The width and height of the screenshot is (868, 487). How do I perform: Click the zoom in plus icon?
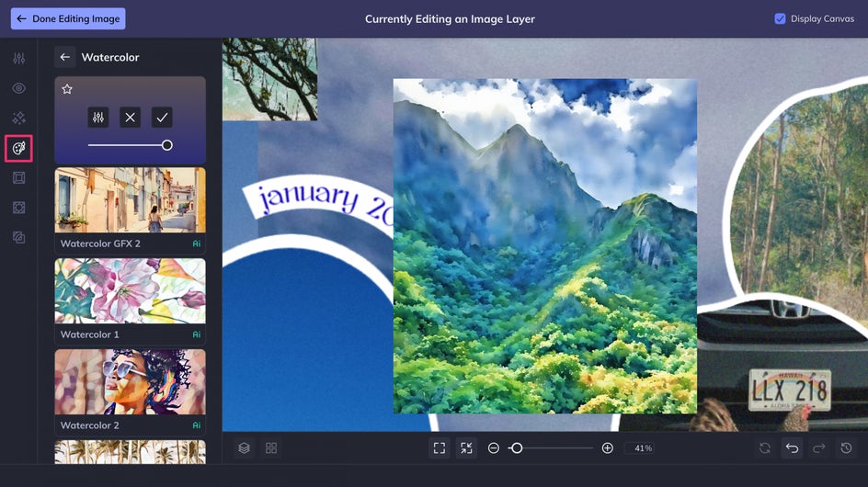click(x=607, y=448)
